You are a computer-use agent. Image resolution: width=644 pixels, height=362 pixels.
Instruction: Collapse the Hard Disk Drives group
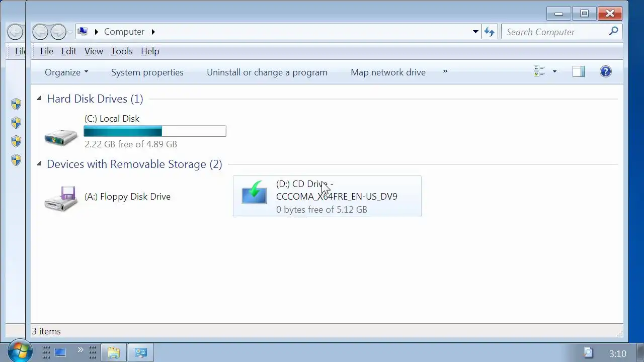39,99
